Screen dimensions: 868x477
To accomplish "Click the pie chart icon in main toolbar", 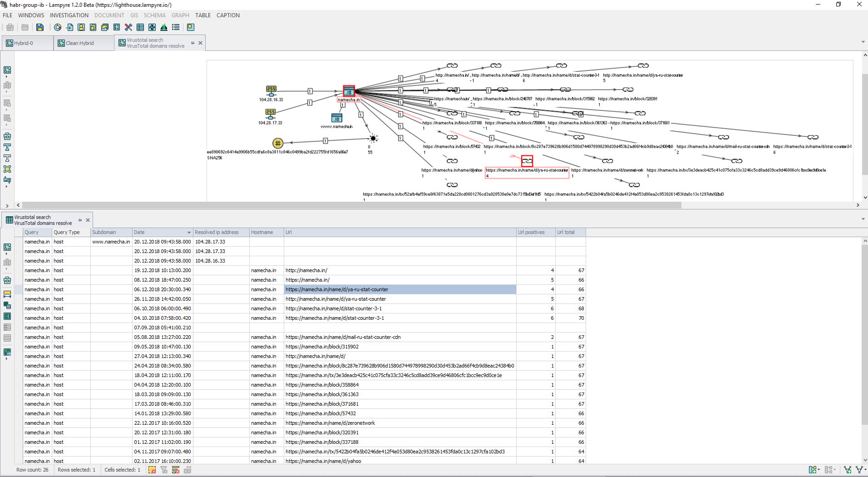I will tap(58, 27).
